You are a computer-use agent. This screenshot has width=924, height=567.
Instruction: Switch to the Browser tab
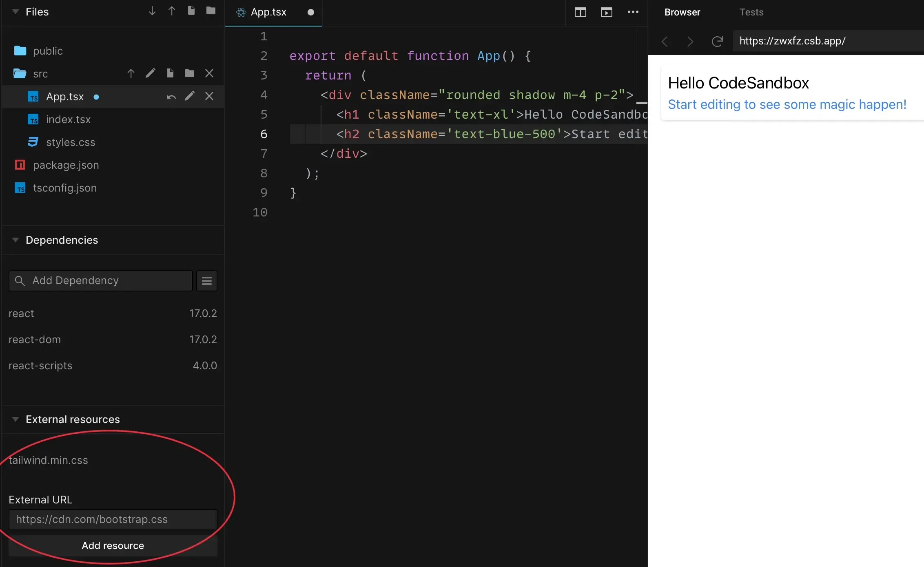tap(682, 12)
